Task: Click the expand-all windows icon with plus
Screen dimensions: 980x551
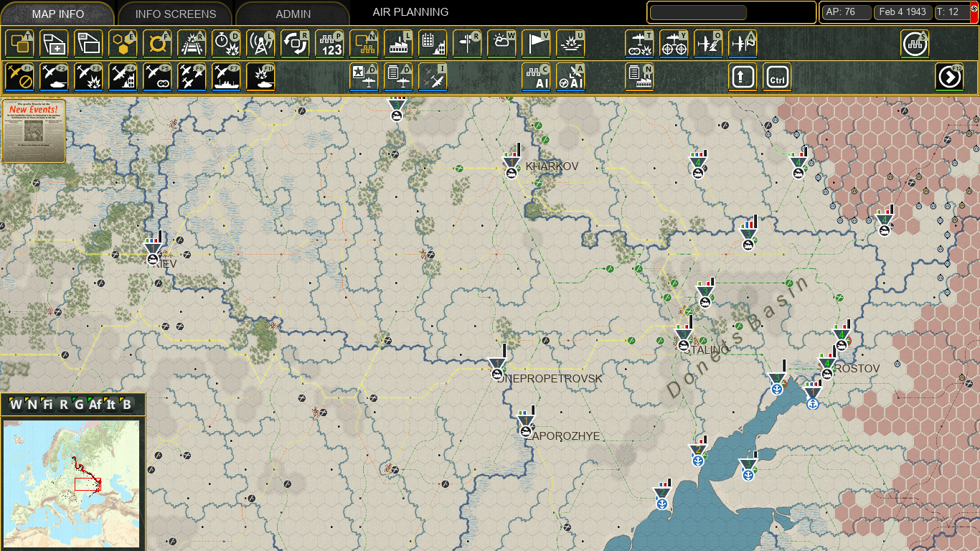Action: click(54, 44)
